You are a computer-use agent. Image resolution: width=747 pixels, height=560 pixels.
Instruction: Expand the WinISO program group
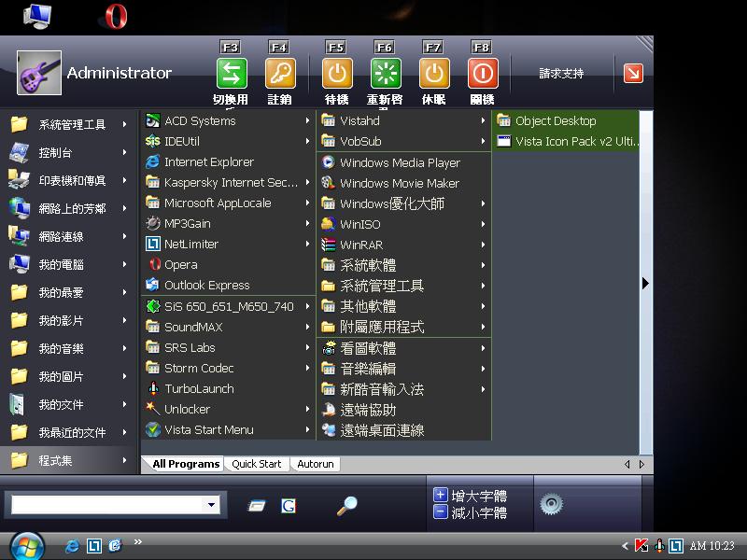(404, 224)
